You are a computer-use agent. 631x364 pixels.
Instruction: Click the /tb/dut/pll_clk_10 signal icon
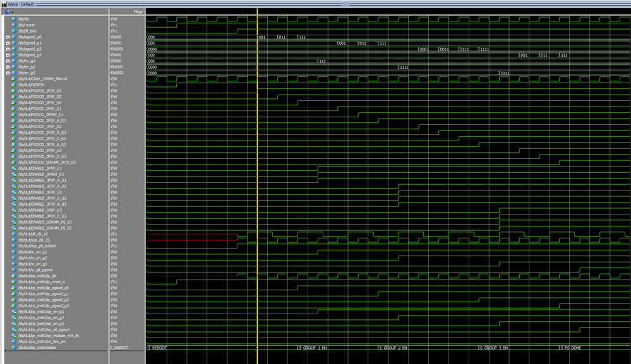(x=14, y=234)
